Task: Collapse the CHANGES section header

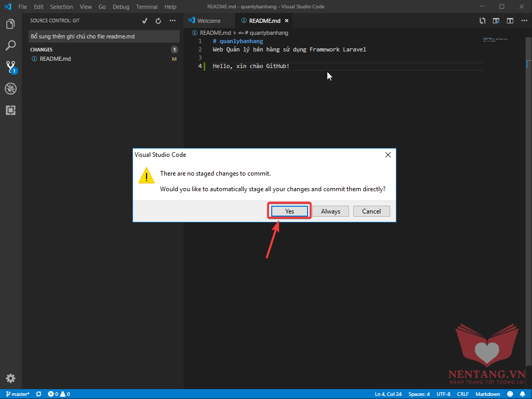Action: (42, 50)
